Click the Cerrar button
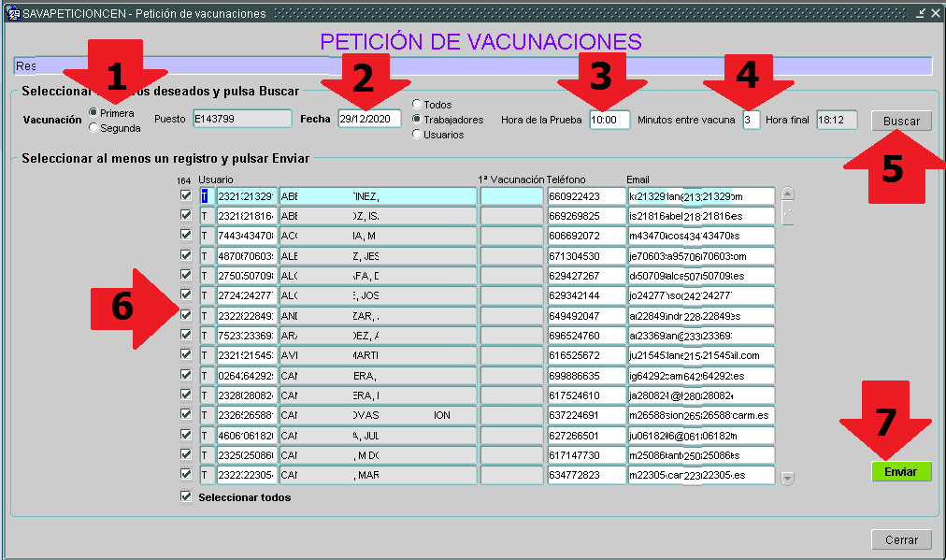The width and height of the screenshot is (946, 560). tap(901, 539)
